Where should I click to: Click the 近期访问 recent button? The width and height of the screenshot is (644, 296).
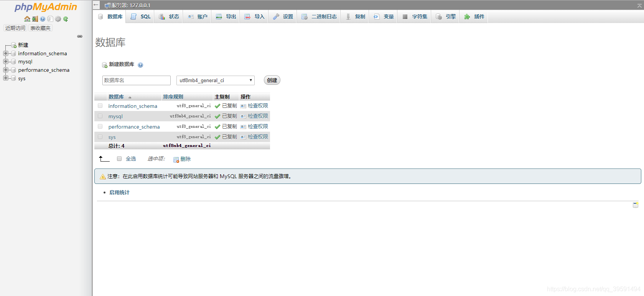click(x=15, y=28)
